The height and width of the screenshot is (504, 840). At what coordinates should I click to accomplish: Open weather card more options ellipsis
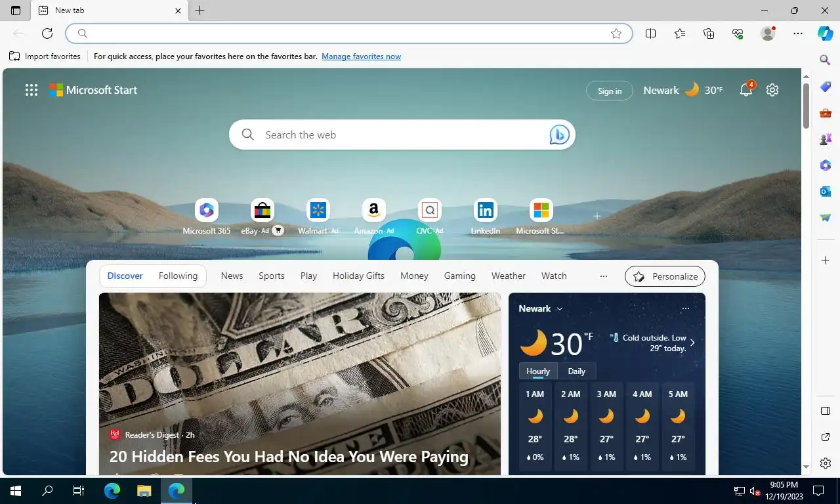click(x=686, y=308)
